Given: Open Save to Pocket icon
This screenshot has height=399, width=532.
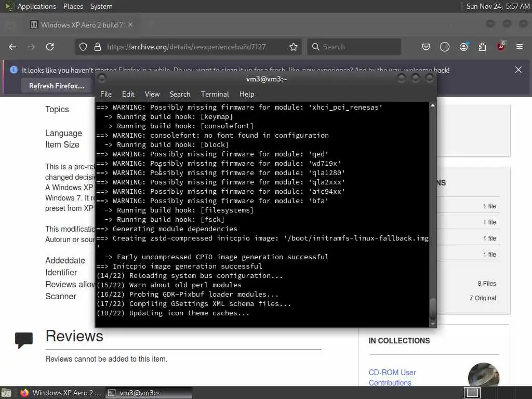Looking at the screenshot, I should (x=426, y=47).
